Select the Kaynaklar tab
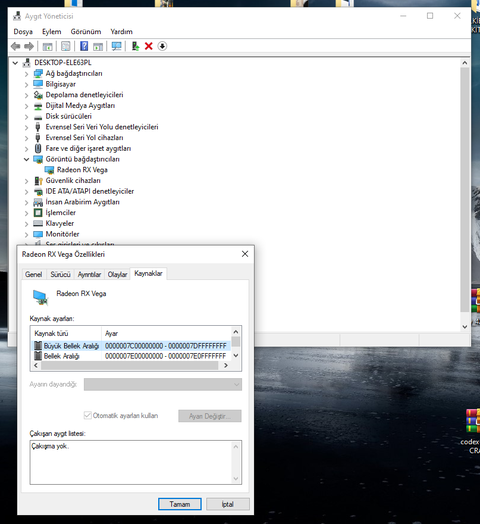This screenshot has height=524, width=480. (x=148, y=273)
